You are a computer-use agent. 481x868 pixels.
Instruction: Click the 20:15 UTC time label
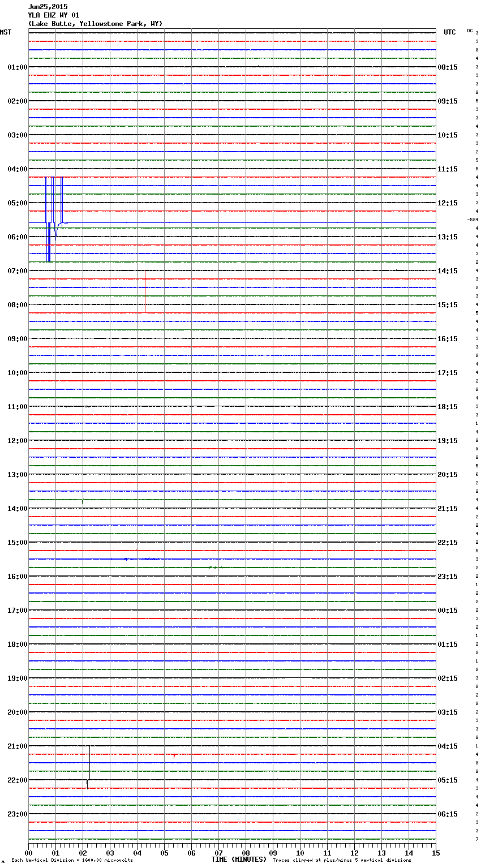[448, 475]
